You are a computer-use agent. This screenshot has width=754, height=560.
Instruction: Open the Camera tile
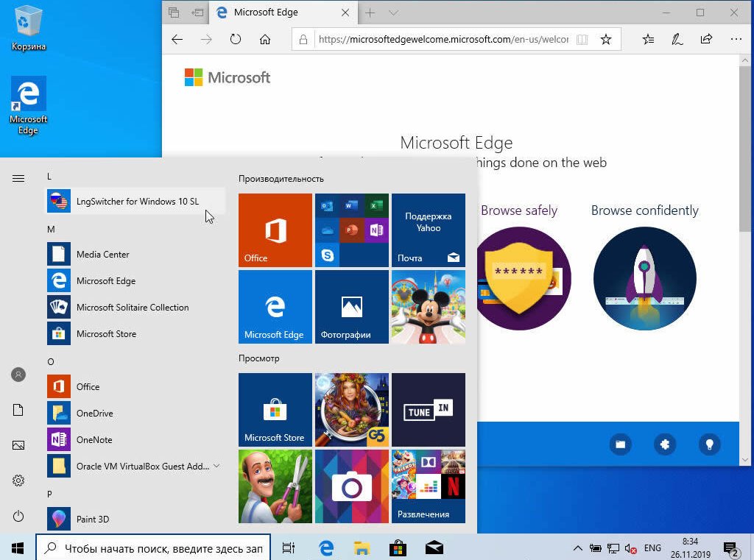point(351,486)
